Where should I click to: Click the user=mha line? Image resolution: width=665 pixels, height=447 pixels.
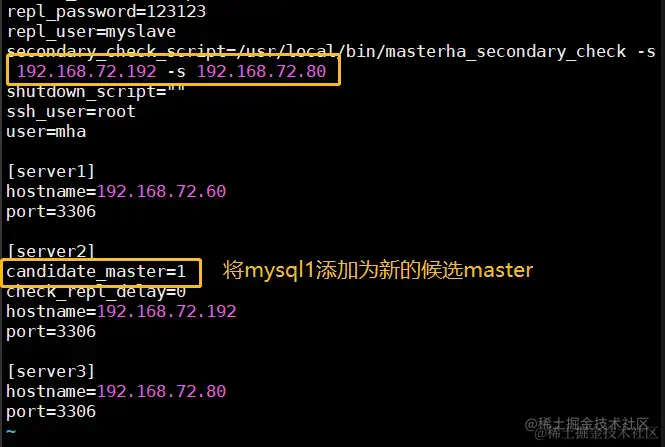[x=46, y=131]
